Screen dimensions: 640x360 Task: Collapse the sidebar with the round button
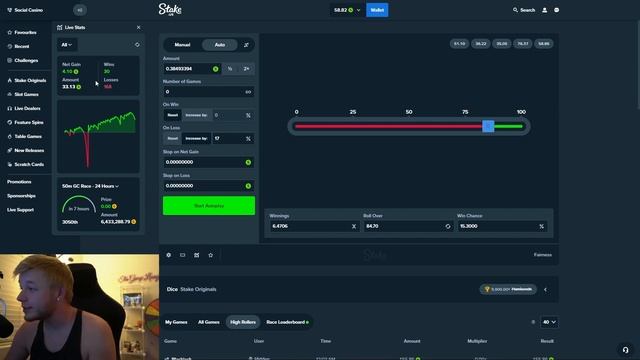80,10
